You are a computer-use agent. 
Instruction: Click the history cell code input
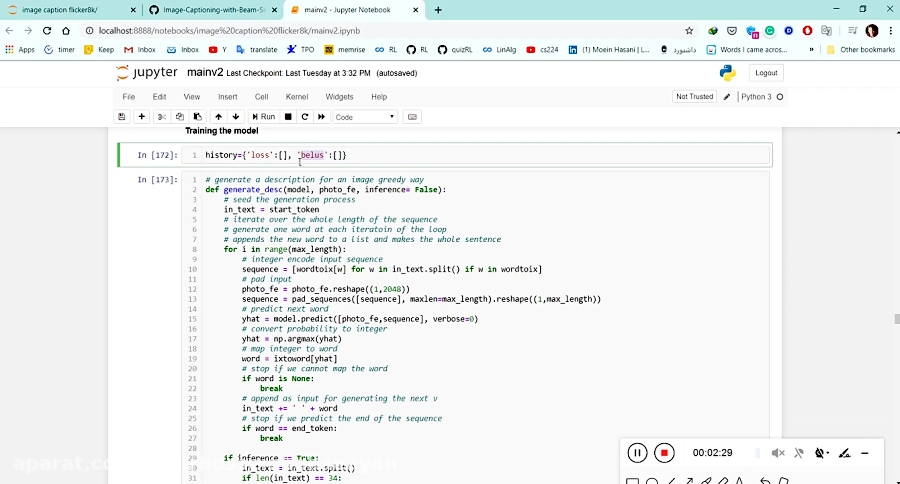476,155
